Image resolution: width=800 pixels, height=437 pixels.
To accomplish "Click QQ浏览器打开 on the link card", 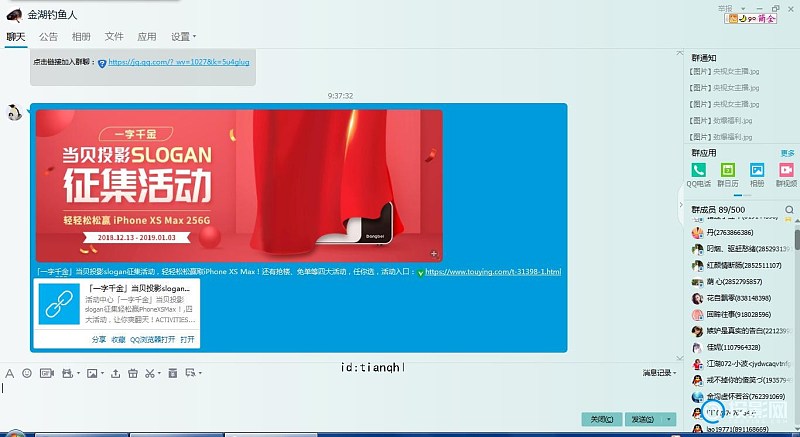I will tap(153, 340).
